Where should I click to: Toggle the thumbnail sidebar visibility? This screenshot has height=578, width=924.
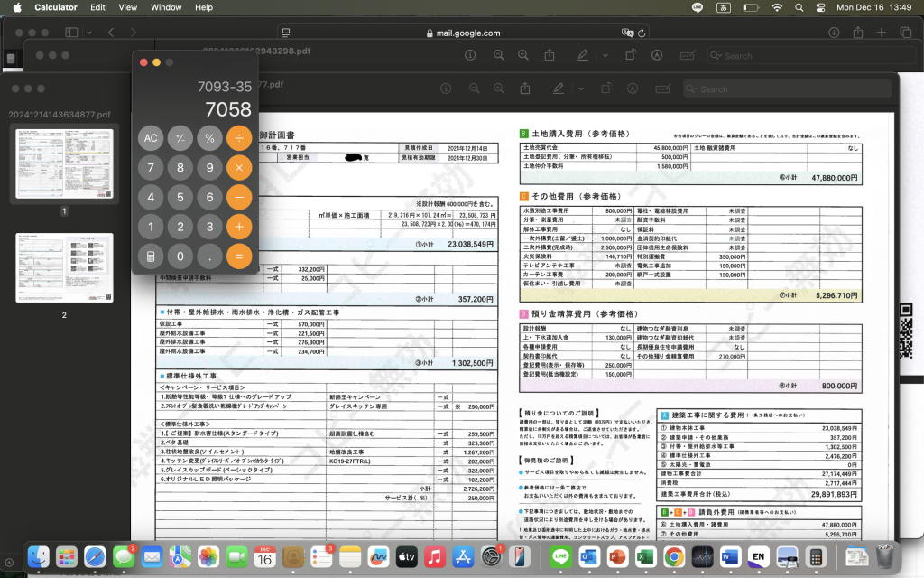click(69, 30)
